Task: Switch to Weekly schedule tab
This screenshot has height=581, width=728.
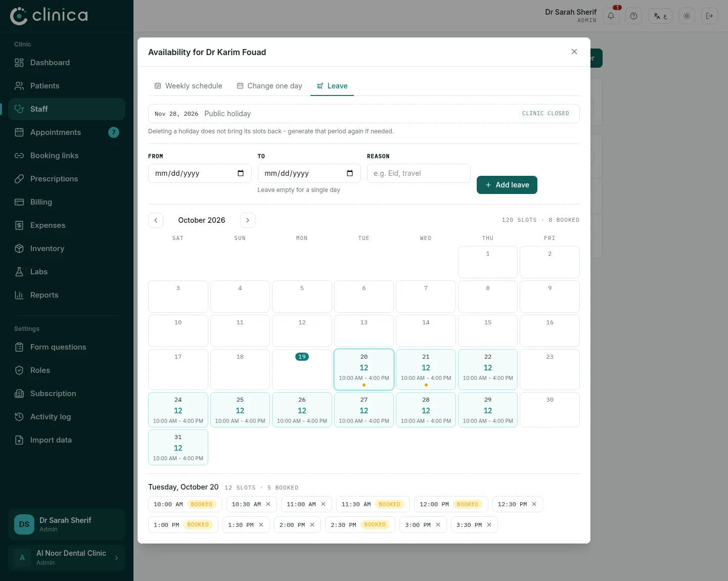Action: tap(188, 86)
